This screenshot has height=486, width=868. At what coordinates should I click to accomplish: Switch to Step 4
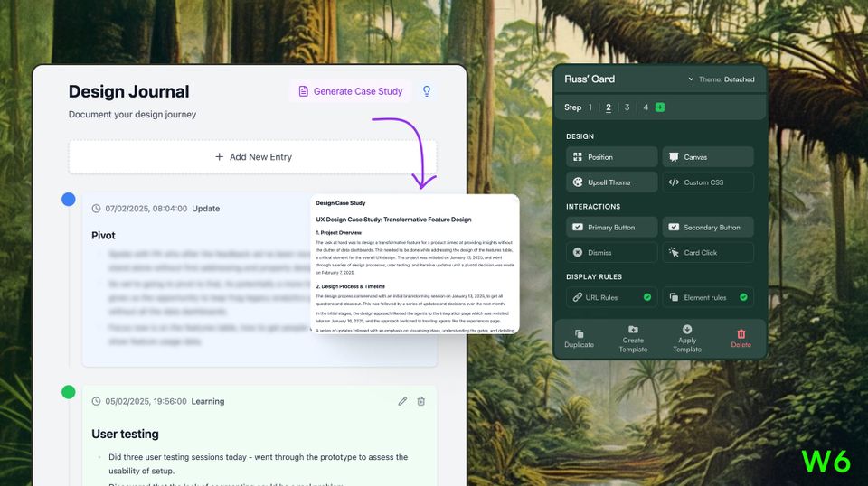[646, 107]
